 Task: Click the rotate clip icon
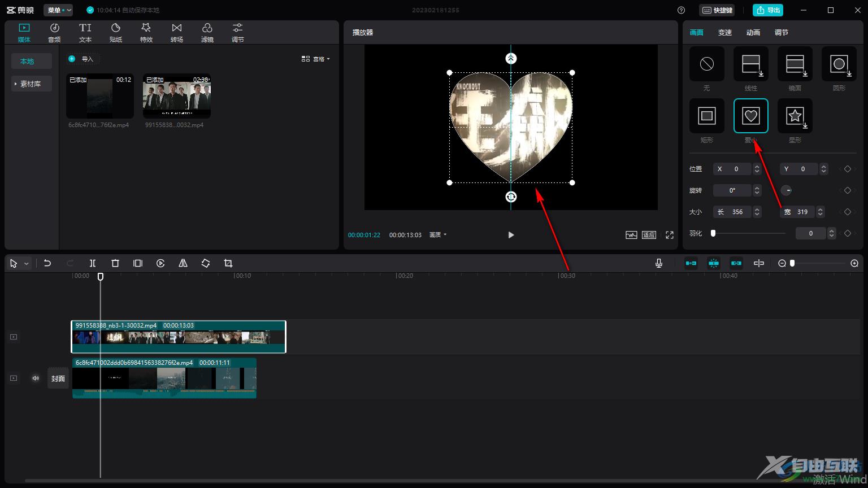pos(206,263)
